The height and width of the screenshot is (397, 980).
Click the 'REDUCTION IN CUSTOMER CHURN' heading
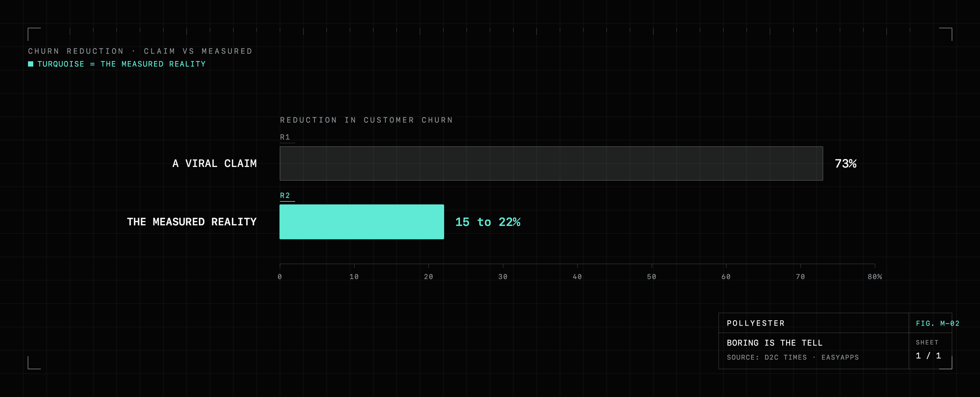click(366, 120)
